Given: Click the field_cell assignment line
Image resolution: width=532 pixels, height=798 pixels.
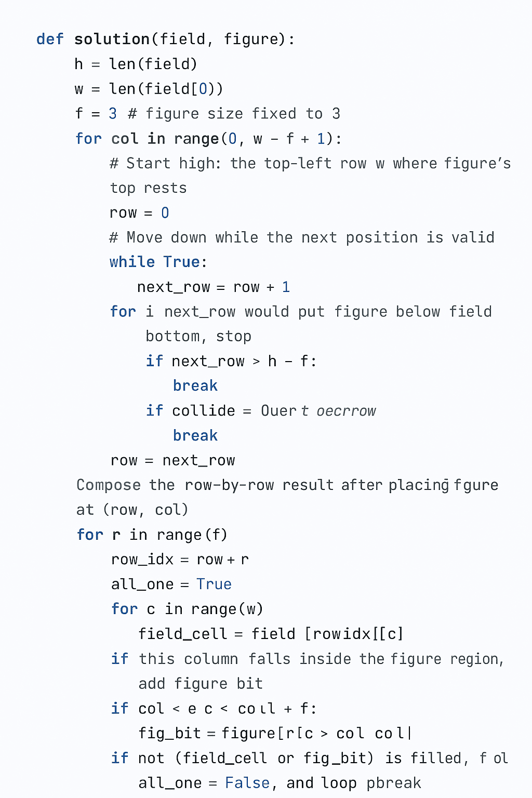Looking at the screenshot, I should tap(270, 634).
